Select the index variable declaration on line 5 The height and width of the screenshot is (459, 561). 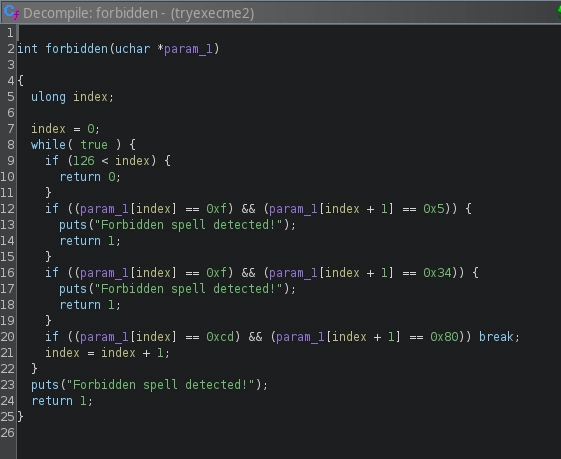point(91,97)
